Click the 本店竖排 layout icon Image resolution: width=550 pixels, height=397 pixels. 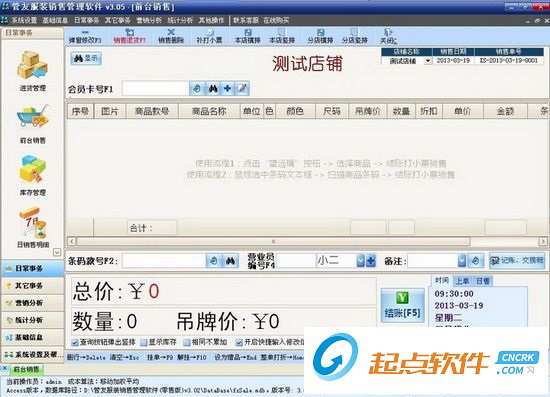coord(282,36)
